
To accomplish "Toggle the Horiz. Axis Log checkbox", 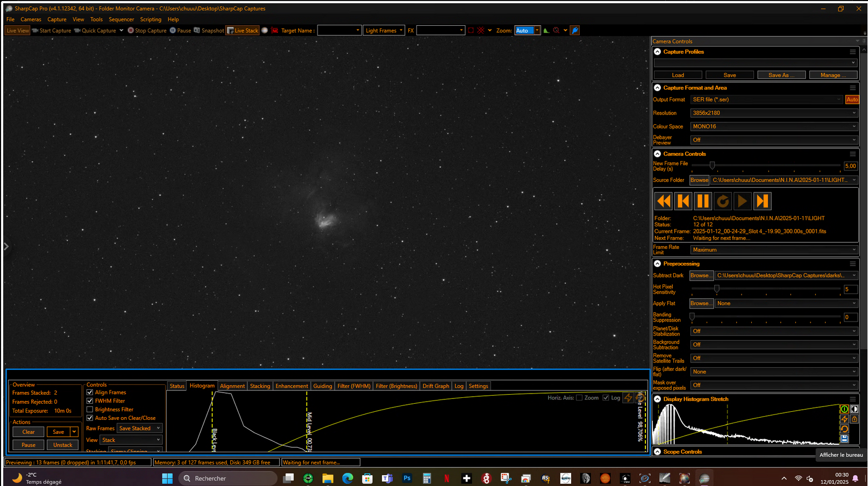I will click(606, 398).
